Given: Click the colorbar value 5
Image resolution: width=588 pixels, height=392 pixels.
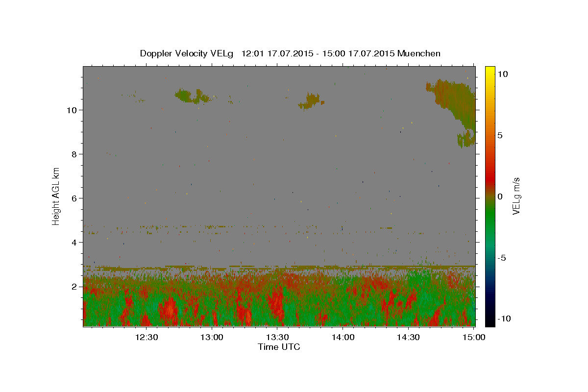Looking at the screenshot, I should tap(500, 135).
